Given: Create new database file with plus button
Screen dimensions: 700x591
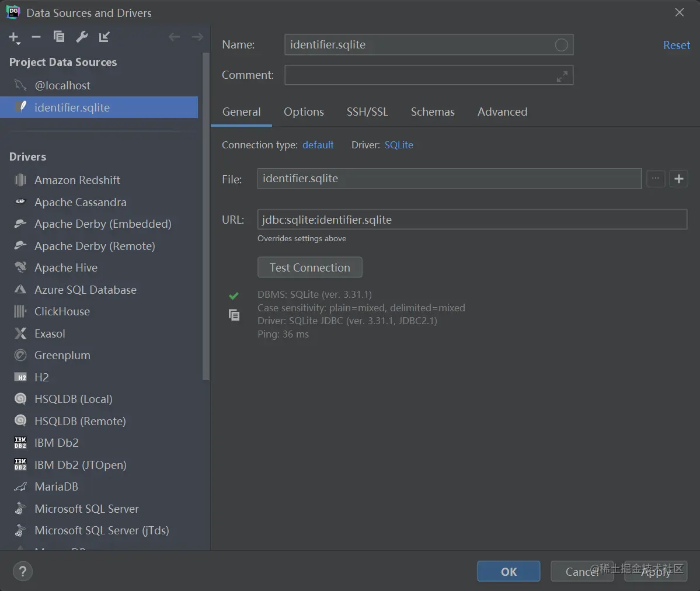Looking at the screenshot, I should click(x=678, y=179).
